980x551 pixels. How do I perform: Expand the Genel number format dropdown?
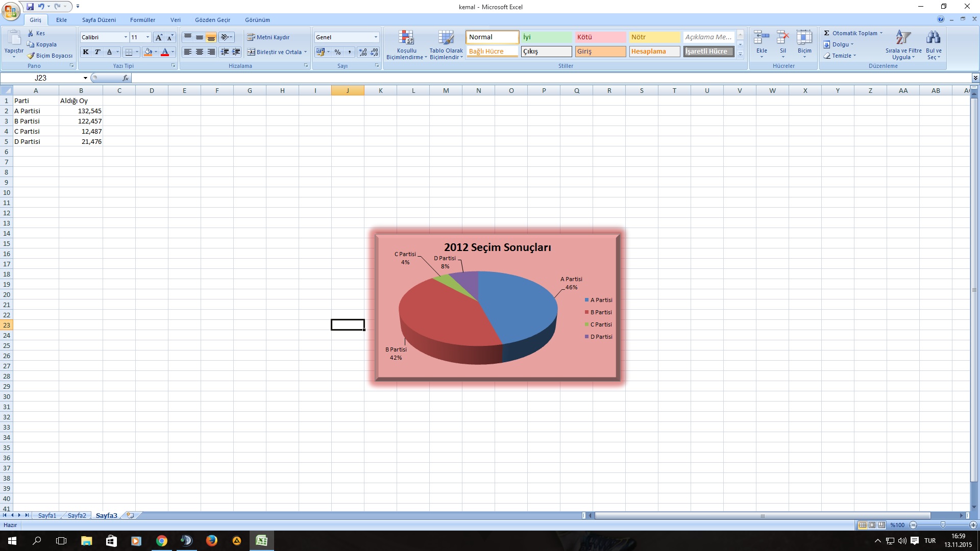tap(376, 37)
